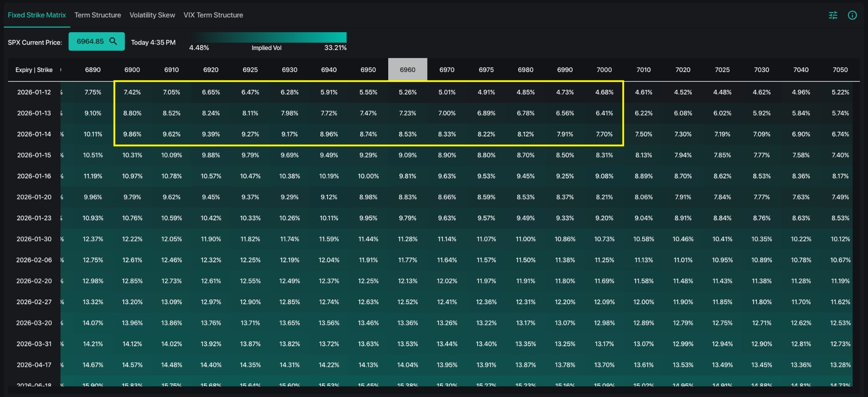Click the 7000 strike column header

click(x=604, y=69)
